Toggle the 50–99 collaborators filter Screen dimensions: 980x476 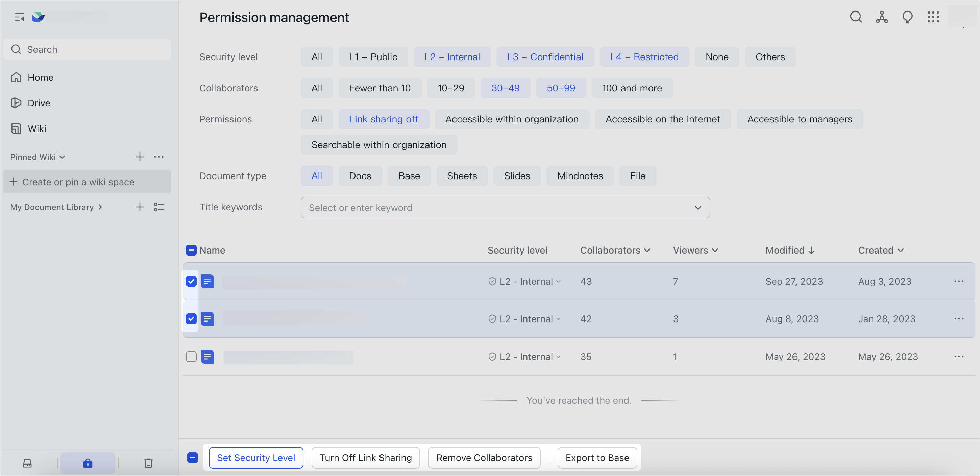pyautogui.click(x=561, y=88)
